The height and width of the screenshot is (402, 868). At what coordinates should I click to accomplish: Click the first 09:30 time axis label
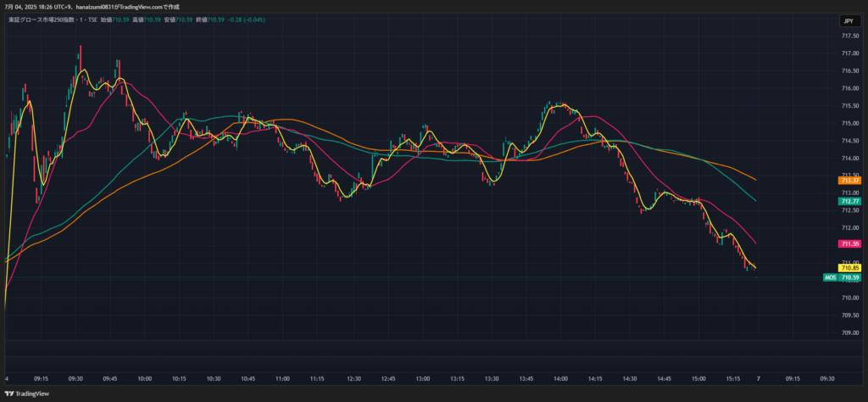click(x=75, y=379)
